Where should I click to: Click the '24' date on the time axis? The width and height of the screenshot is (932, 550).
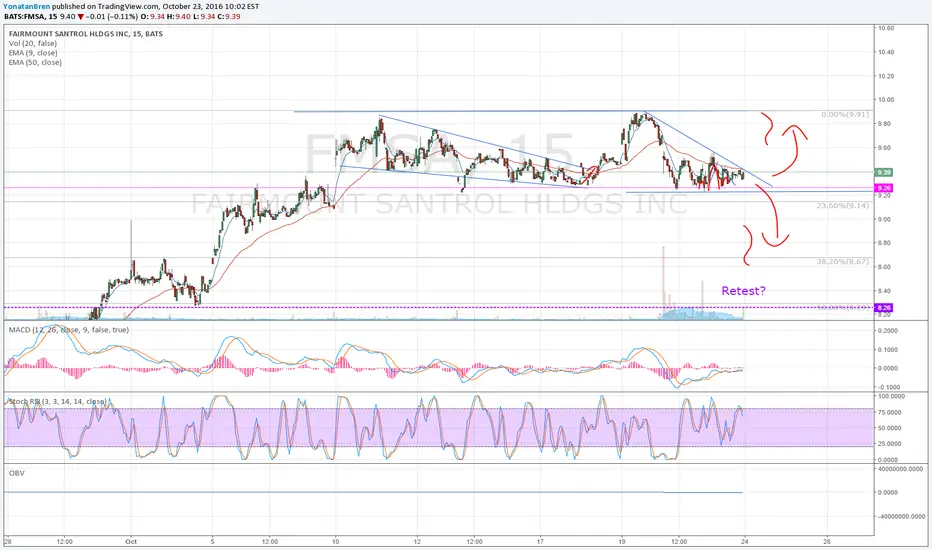point(745,542)
